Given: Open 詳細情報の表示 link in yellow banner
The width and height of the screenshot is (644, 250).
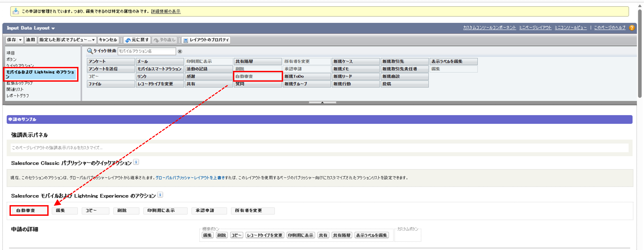Looking at the screenshot, I should click(166, 12).
